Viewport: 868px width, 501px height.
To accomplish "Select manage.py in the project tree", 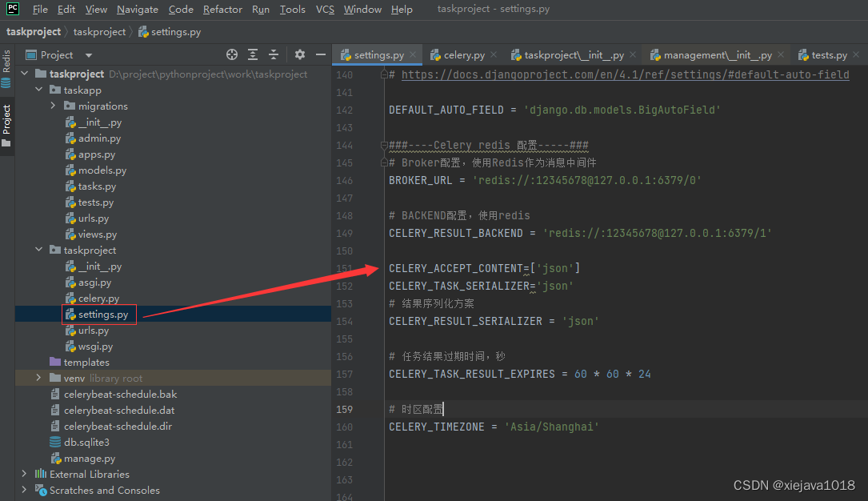I will [90, 458].
